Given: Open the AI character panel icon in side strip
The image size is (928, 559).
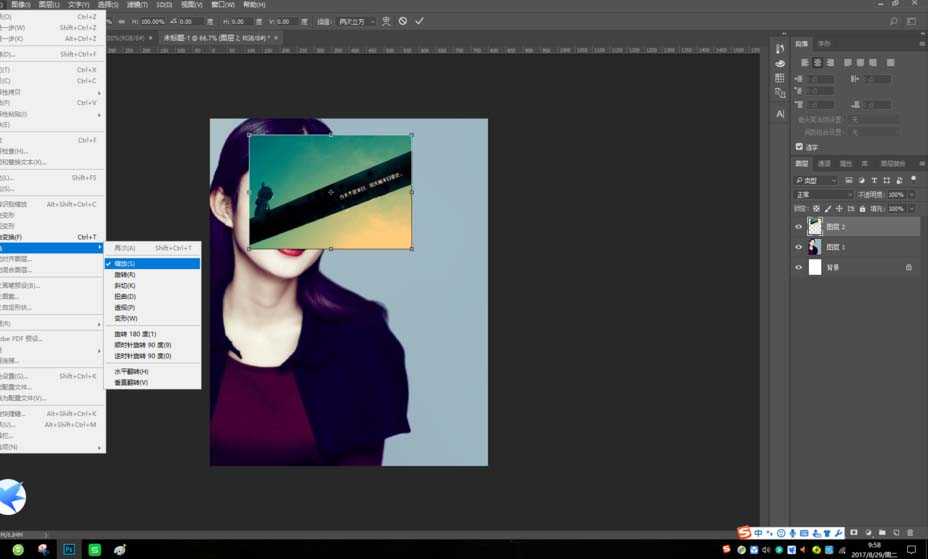Looking at the screenshot, I should coord(780,114).
